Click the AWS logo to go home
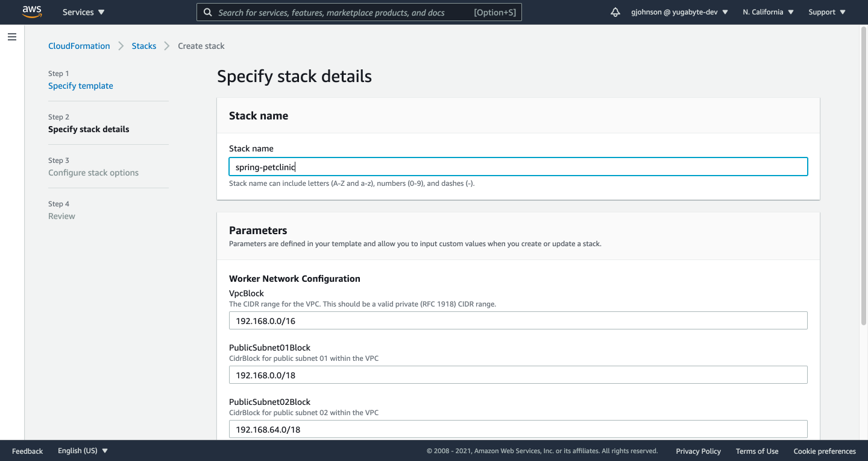This screenshot has width=868, height=461. [31, 11]
